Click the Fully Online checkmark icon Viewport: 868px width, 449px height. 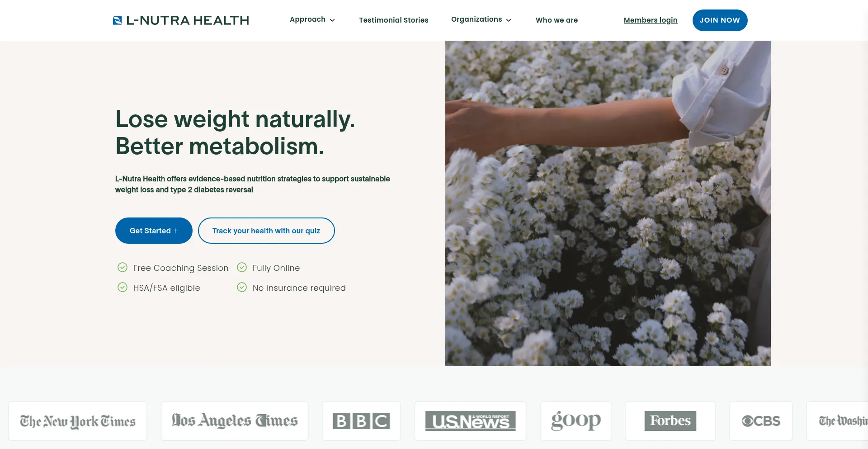pos(242,267)
